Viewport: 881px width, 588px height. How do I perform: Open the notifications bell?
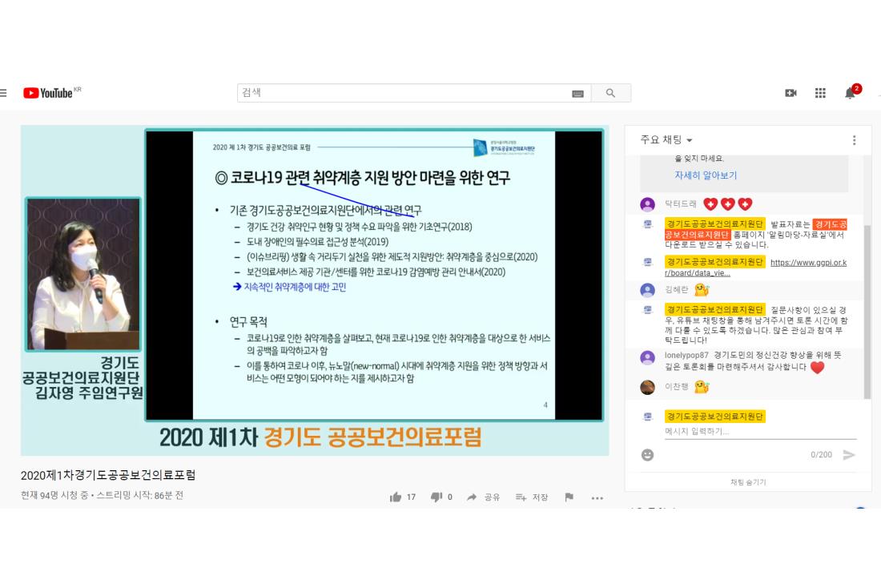tap(850, 93)
